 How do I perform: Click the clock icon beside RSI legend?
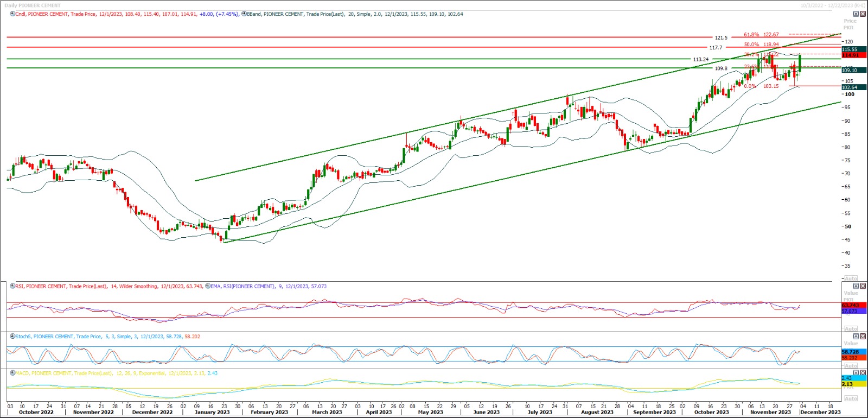[12, 286]
